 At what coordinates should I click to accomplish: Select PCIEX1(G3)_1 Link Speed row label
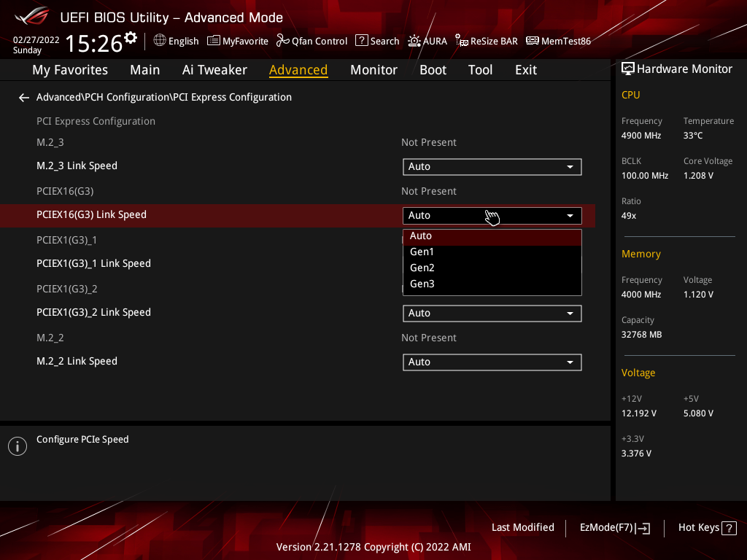tap(93, 263)
